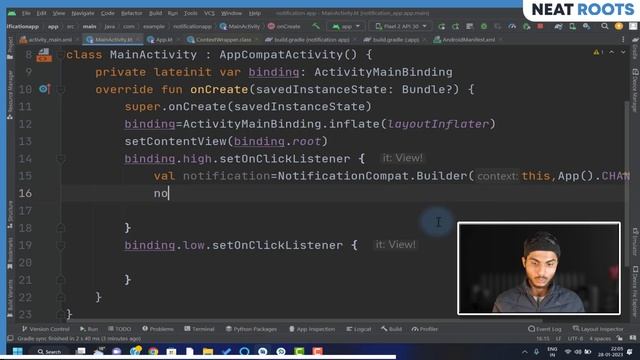Open the Device Manager side tab
Image resolution: width=640 pixels, height=360 pixels.
point(635,90)
